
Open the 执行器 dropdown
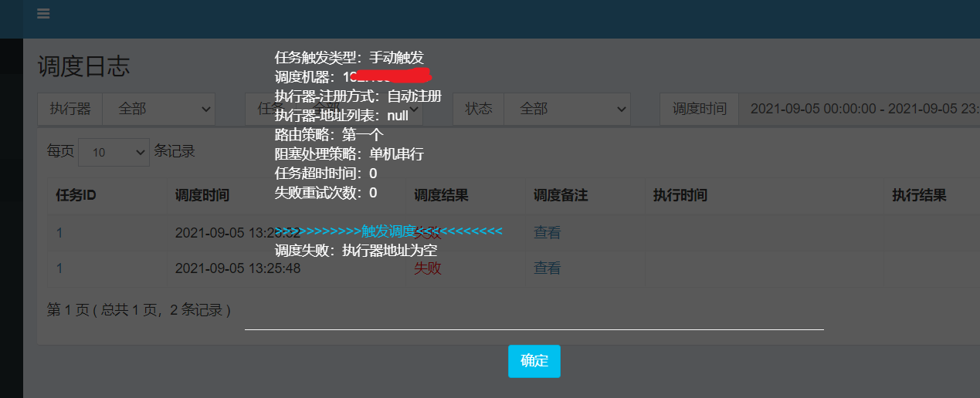159,109
